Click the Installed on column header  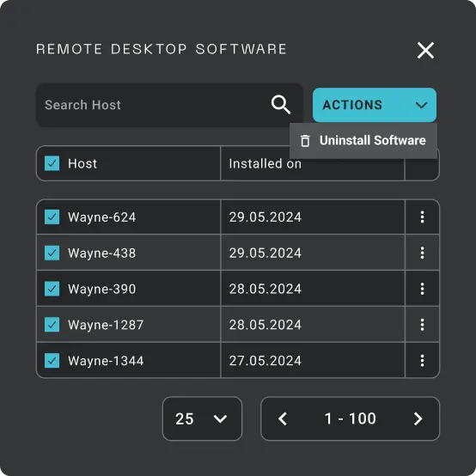[265, 163]
